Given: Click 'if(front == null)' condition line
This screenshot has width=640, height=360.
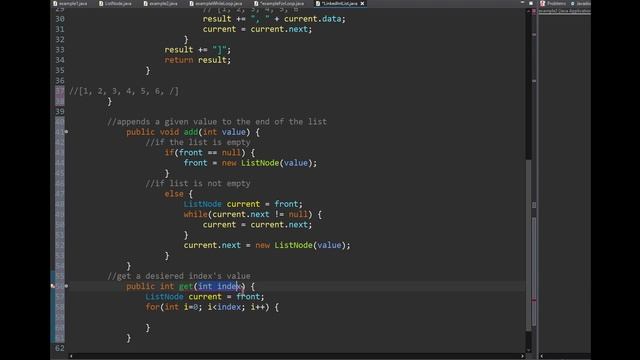Looking at the screenshot, I should pos(210,153).
